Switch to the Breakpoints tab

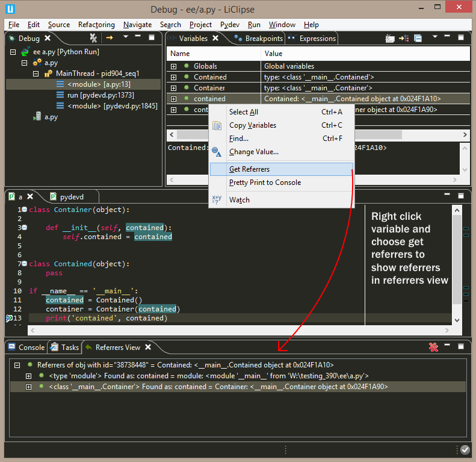click(x=259, y=39)
